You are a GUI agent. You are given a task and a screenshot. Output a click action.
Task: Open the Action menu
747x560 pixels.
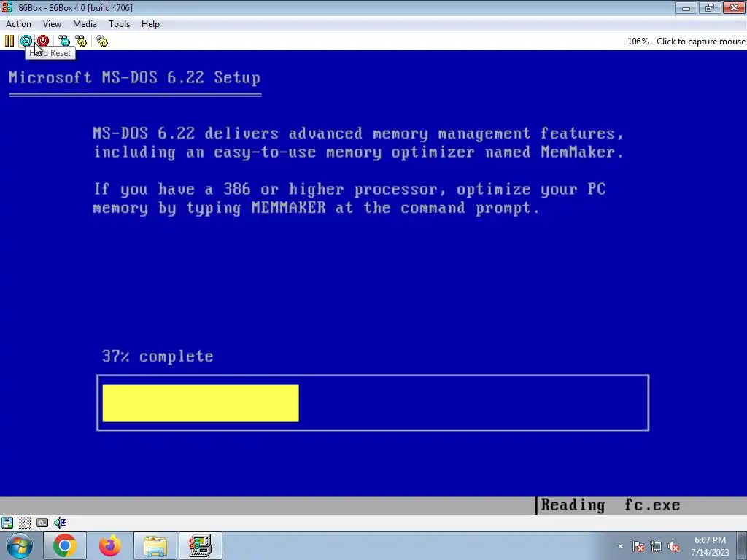point(18,24)
